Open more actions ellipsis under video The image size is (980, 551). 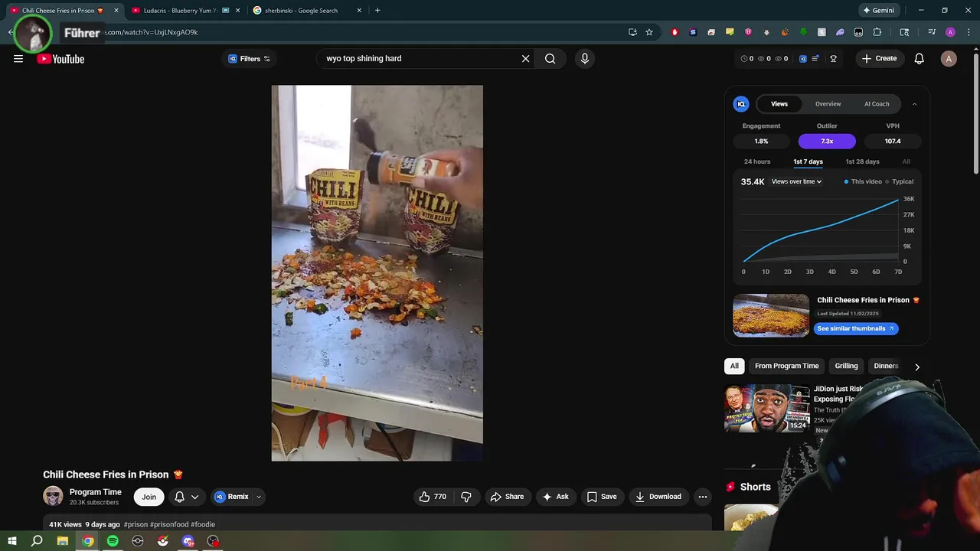702,497
